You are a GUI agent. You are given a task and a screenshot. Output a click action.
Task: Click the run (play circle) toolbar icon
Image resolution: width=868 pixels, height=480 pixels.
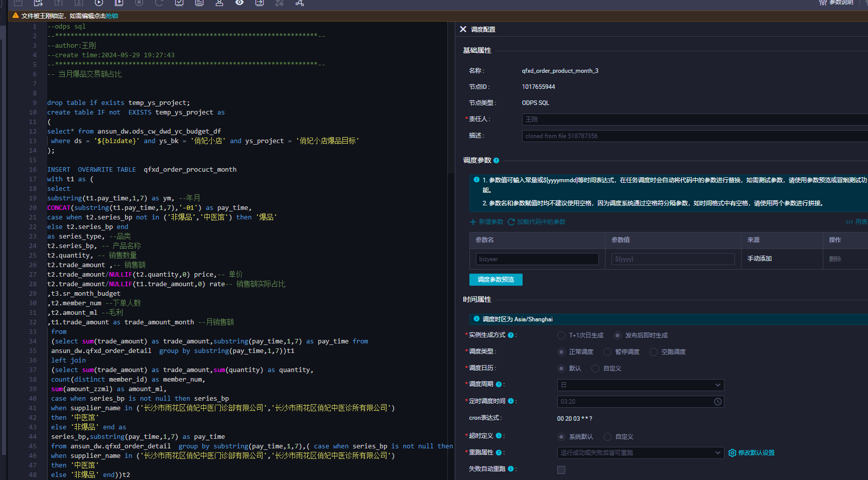[99, 3]
